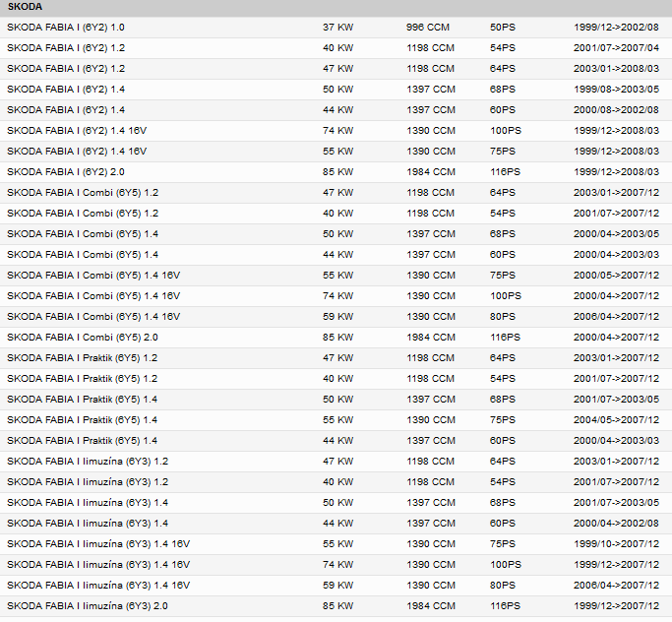The image size is (672, 622).
Task: Click the date range 1999/08->2003/05
Action: tap(616, 90)
